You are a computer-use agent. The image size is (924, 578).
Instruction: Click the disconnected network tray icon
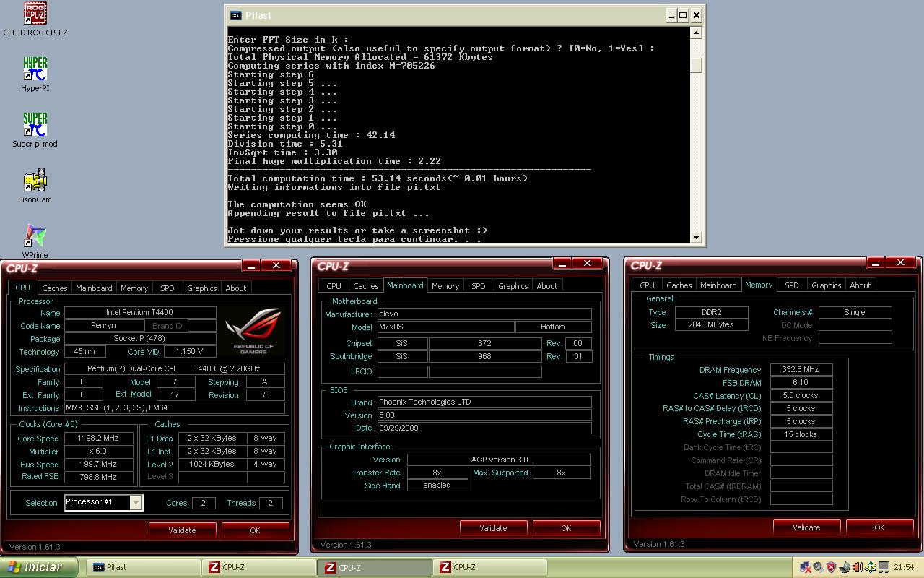tap(806, 567)
